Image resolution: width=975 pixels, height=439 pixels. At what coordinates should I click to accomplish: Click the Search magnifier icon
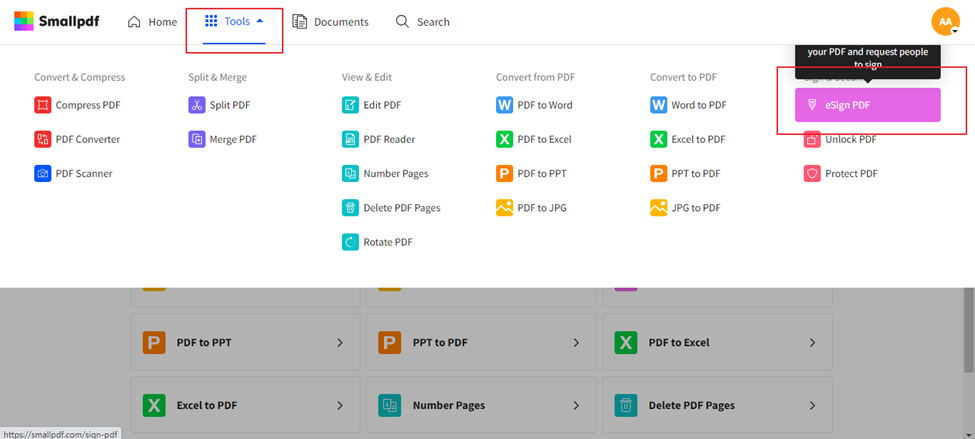[x=402, y=22]
